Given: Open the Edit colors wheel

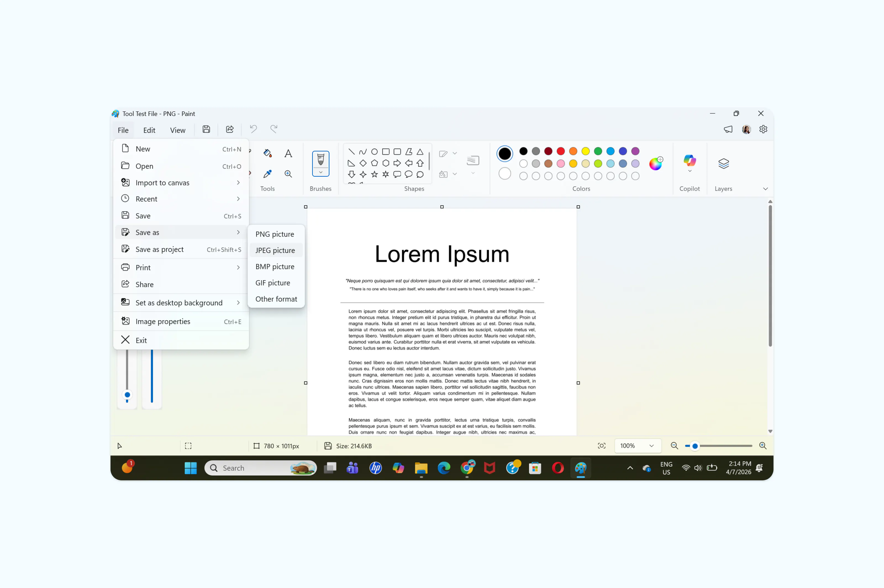Looking at the screenshot, I should coord(656,164).
